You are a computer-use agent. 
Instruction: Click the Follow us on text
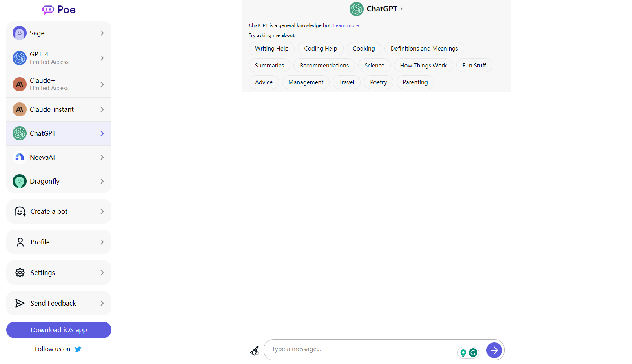pyautogui.click(x=53, y=349)
